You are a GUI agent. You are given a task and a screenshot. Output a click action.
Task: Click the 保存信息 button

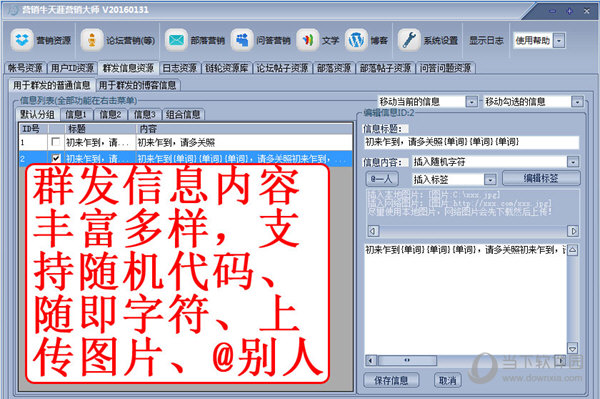391,380
